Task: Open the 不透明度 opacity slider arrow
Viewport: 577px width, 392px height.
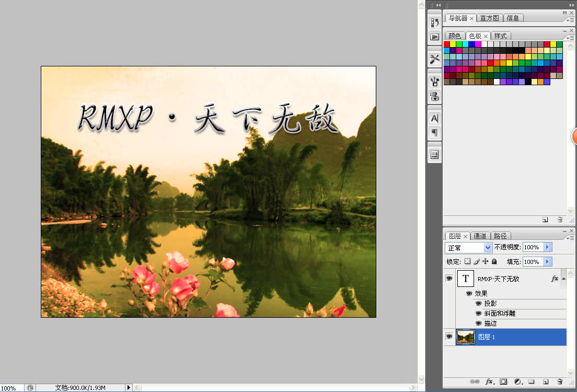Action: tap(548, 247)
